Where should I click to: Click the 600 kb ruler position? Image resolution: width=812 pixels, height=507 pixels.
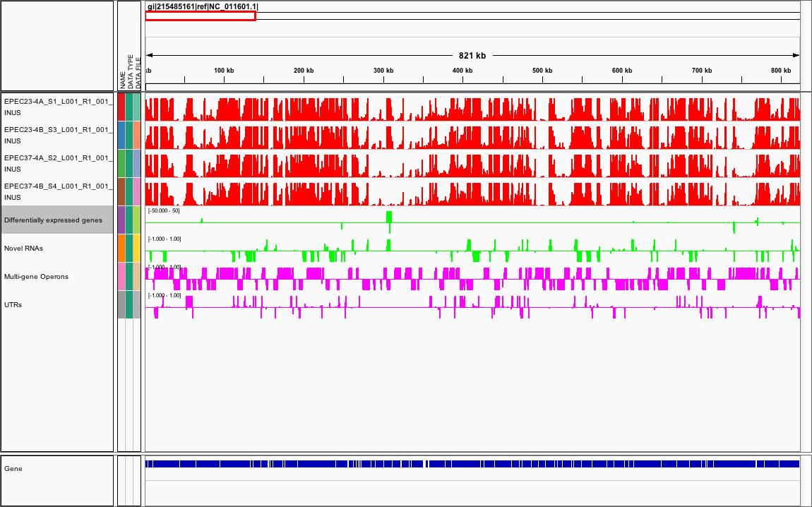pos(622,71)
